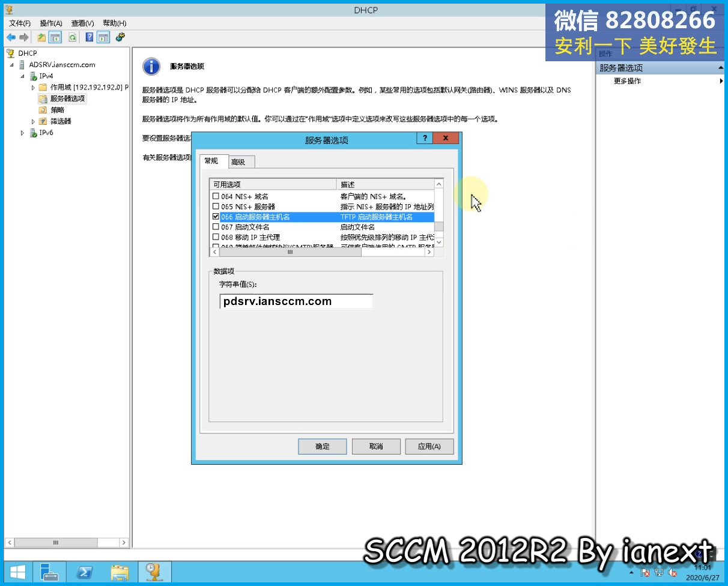Click the options list scroll up arrow
Screen dimensions: 728x586
[x=439, y=184]
